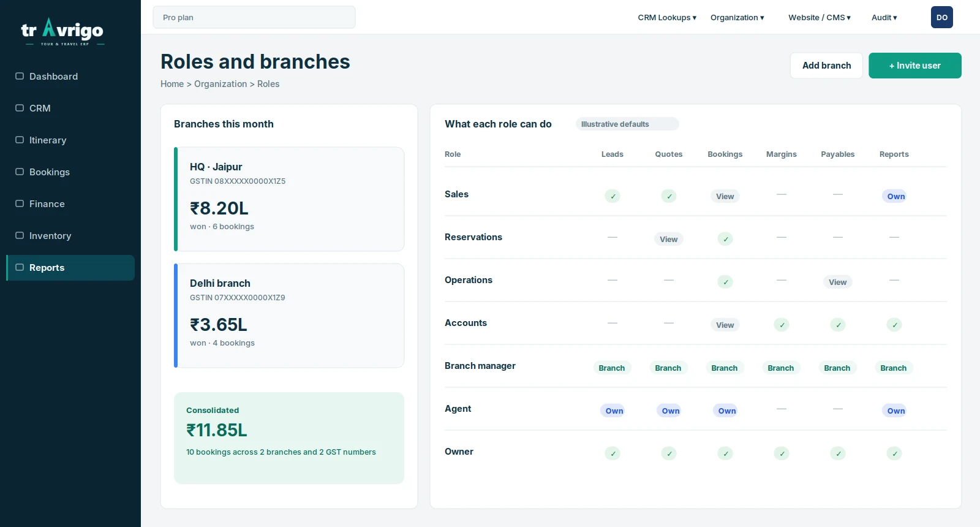
Task: Expand the Organization dropdown menu
Action: click(x=737, y=17)
